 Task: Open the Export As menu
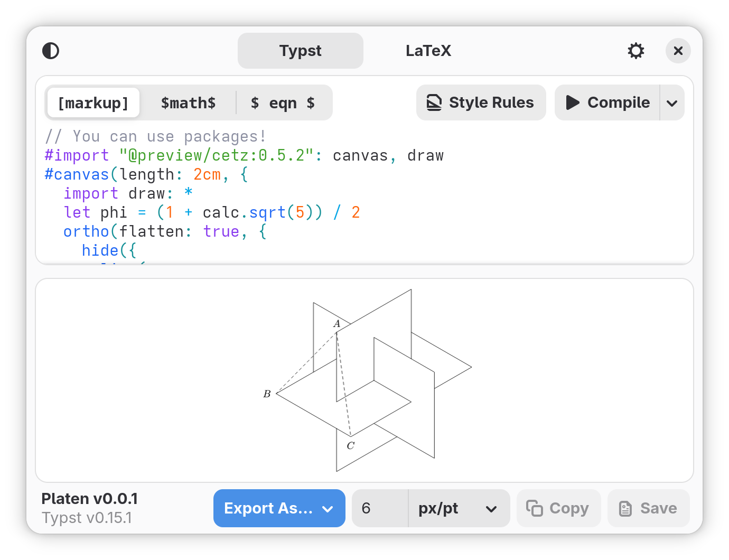coord(279,508)
